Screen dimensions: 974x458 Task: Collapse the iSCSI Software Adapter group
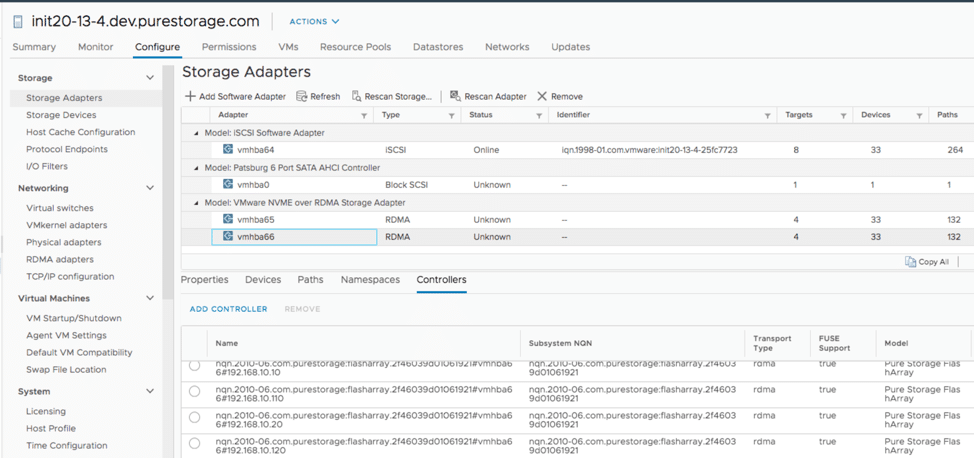pos(197,133)
